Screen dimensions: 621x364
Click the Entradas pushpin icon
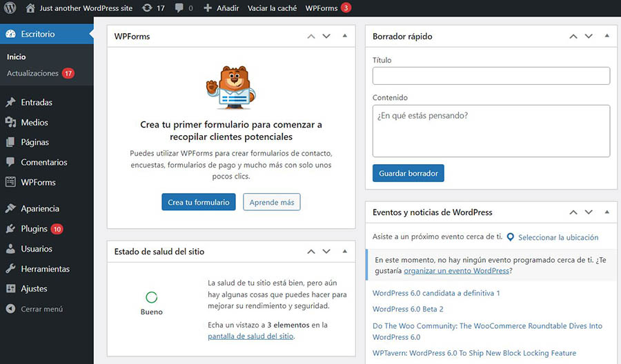click(10, 103)
